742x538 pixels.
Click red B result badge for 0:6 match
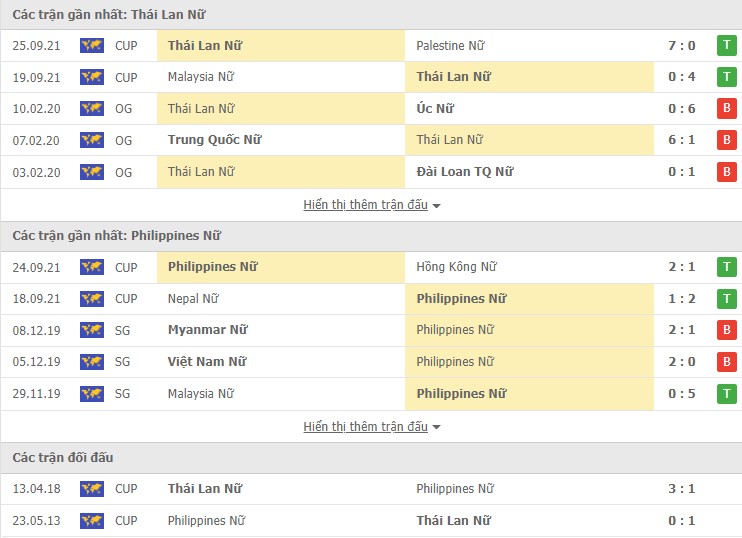(x=726, y=108)
